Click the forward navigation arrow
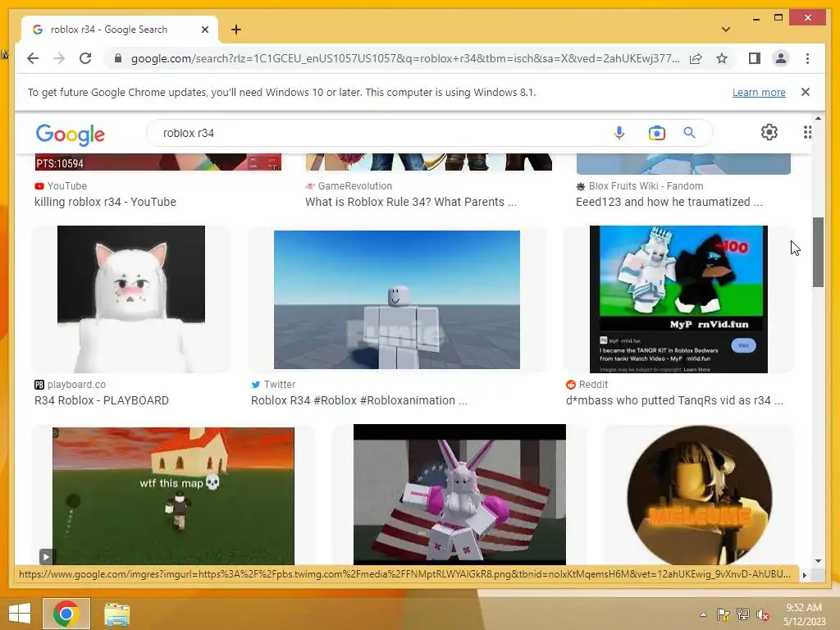The image size is (840, 630). point(59,58)
